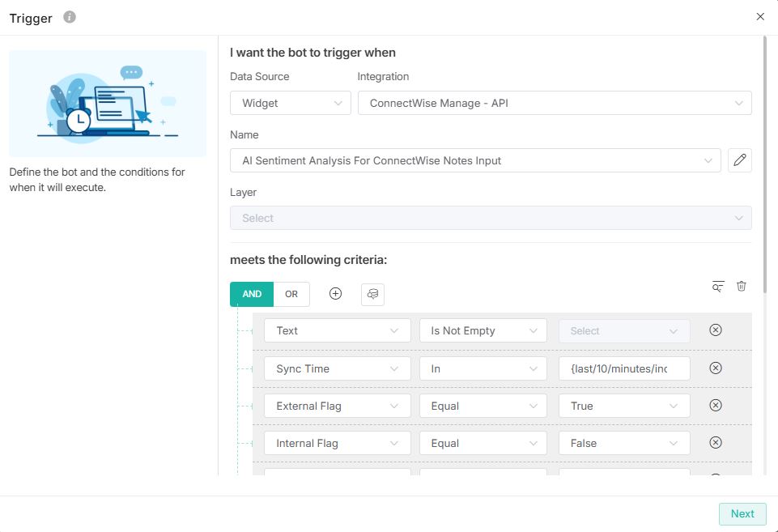Remove the External Flag criteria row
Image resolution: width=778 pixels, height=532 pixels.
pyautogui.click(x=715, y=406)
